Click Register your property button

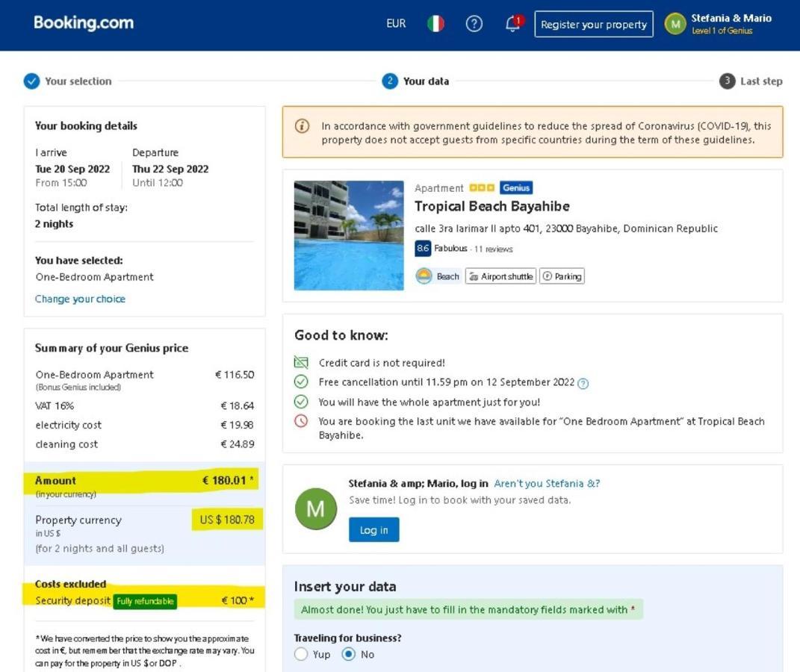594,24
